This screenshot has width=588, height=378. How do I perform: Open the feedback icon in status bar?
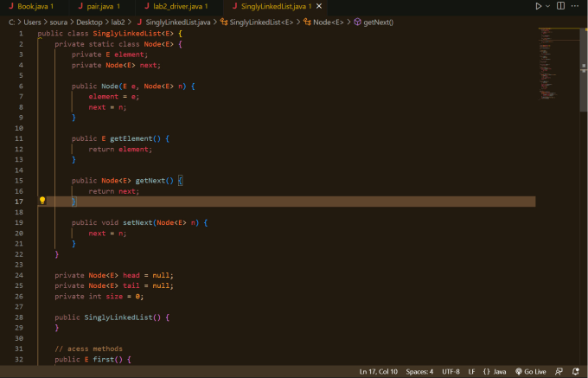point(559,372)
